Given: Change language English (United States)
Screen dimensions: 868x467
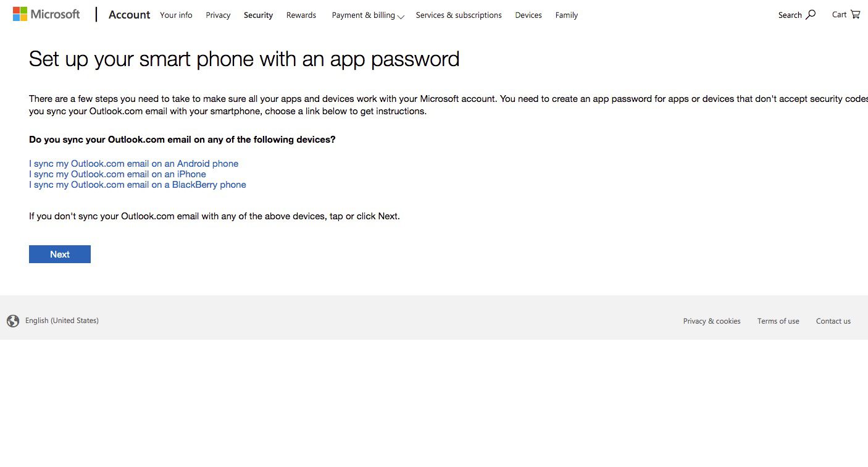Looking at the screenshot, I should (62, 321).
